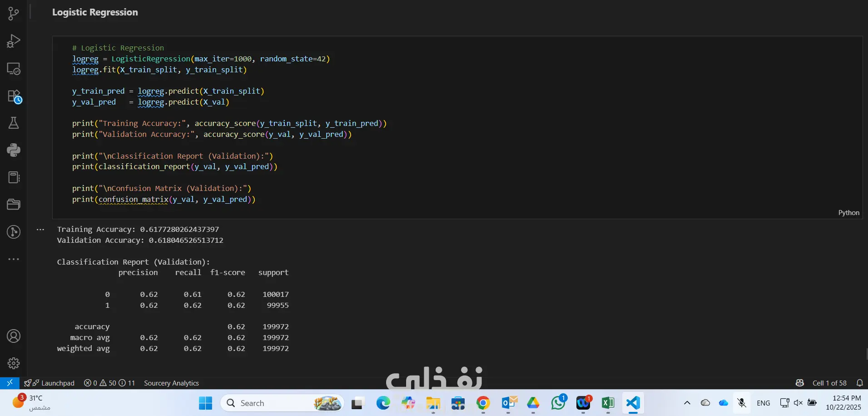Expand the hidden system tray icons
This screenshot has height=416, width=868.
tap(687, 403)
